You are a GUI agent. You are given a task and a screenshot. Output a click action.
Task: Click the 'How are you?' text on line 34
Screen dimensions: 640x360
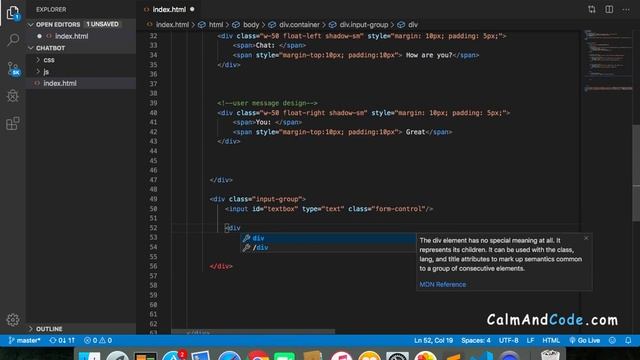click(429, 55)
